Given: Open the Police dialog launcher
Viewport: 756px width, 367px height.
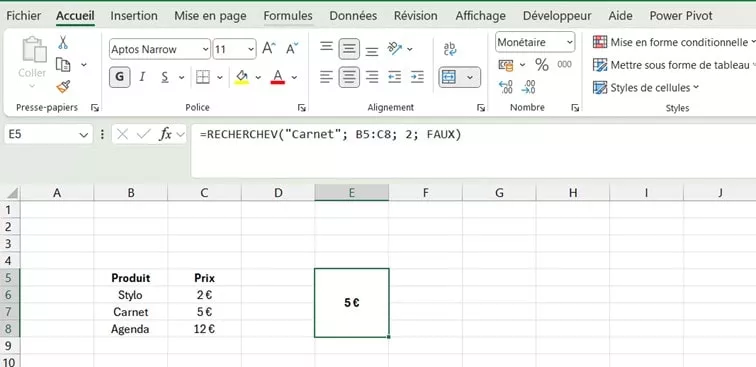Looking at the screenshot, I should tap(302, 108).
